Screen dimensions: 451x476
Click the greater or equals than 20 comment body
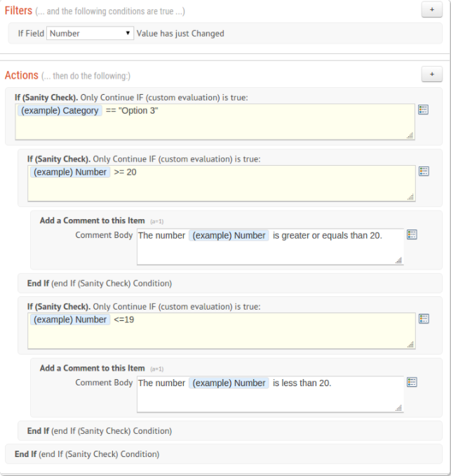270,247
